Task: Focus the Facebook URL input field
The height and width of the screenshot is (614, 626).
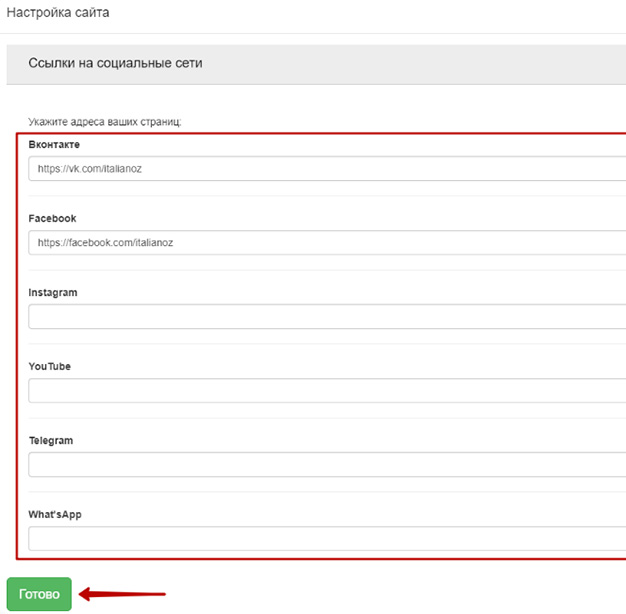Action: [327, 242]
